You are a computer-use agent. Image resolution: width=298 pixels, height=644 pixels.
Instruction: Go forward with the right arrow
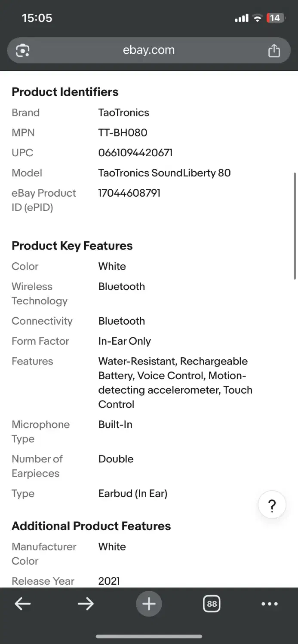[x=86, y=604]
